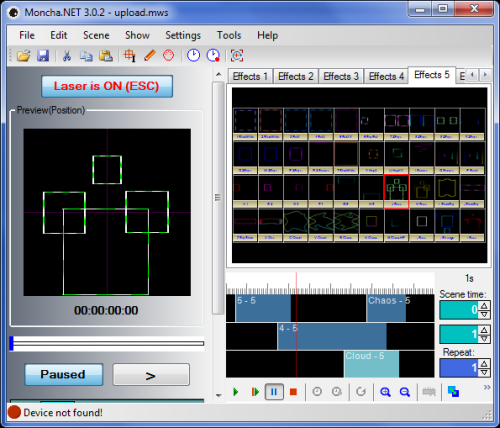
Task: Toggle the timeline pause button
Action: click(x=274, y=392)
